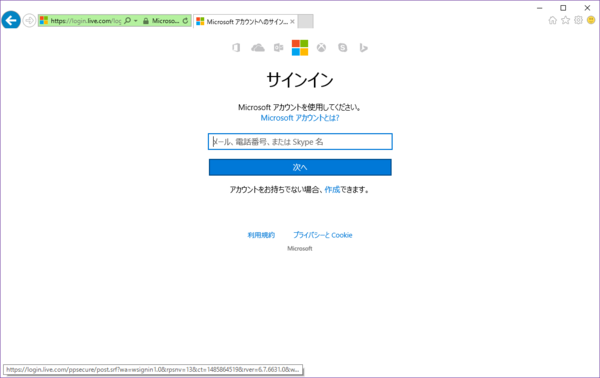
Task: Click the 作成 link to create an account
Action: [x=332, y=189]
